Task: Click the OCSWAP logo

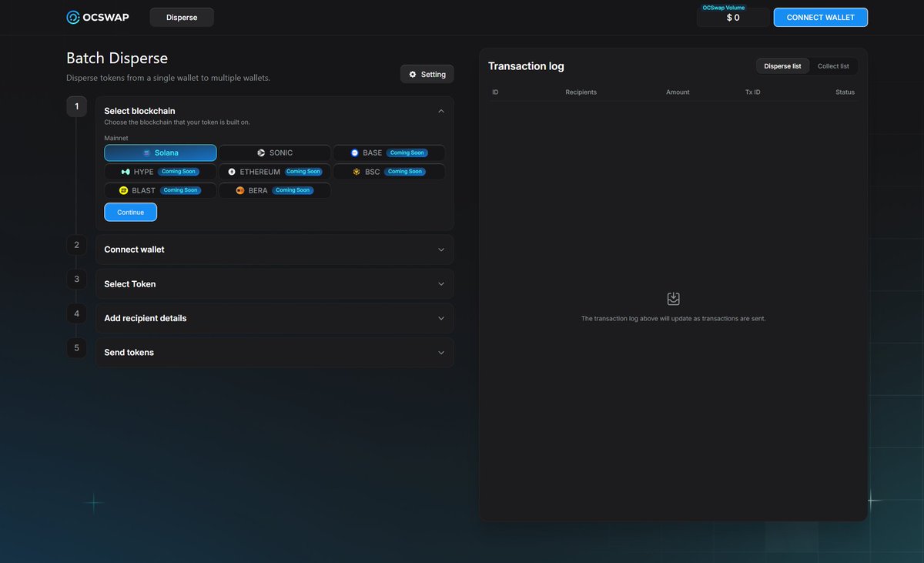Action: tap(96, 17)
